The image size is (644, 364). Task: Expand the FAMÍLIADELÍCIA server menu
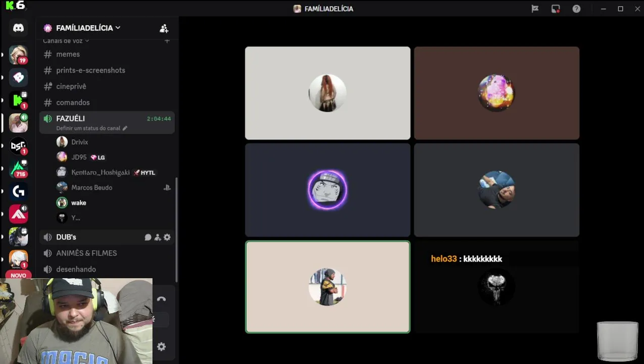88,28
